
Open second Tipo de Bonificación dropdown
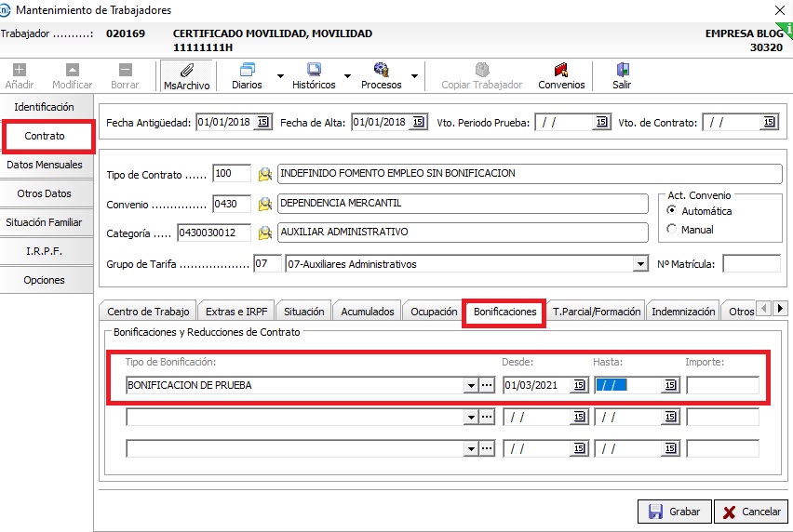tap(471, 417)
